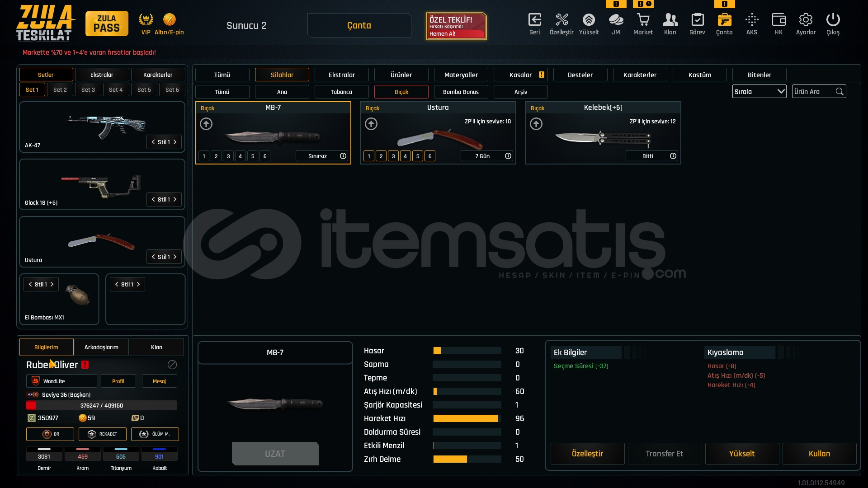Click the Ayarlar gear icon
This screenshot has width=868, height=488.
pos(806,20)
